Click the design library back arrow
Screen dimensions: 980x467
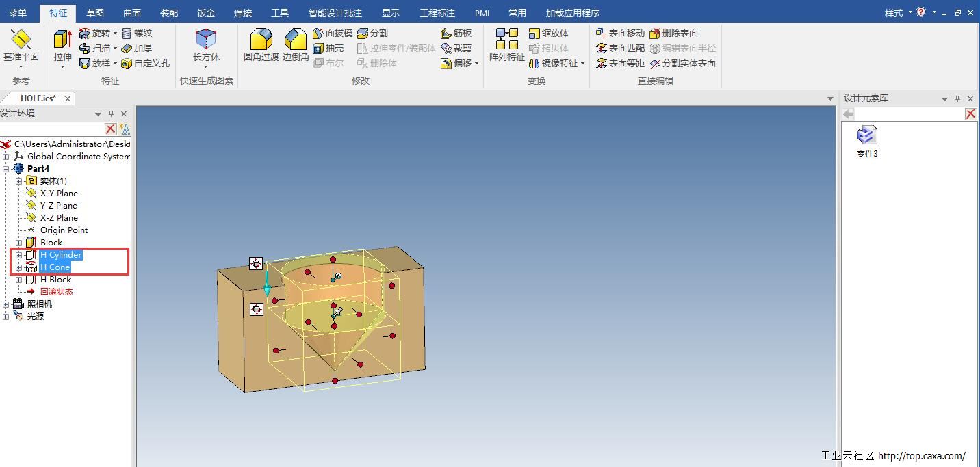849,114
